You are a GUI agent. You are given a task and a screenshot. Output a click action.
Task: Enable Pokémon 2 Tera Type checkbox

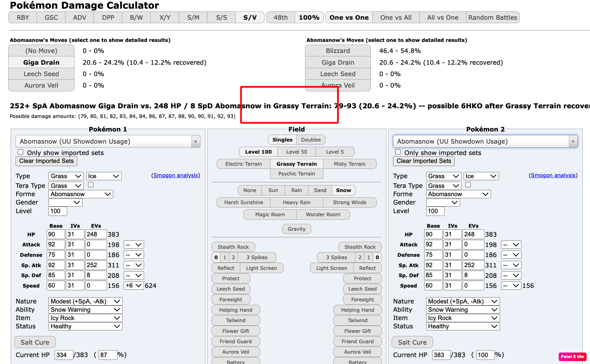pyautogui.click(x=468, y=185)
